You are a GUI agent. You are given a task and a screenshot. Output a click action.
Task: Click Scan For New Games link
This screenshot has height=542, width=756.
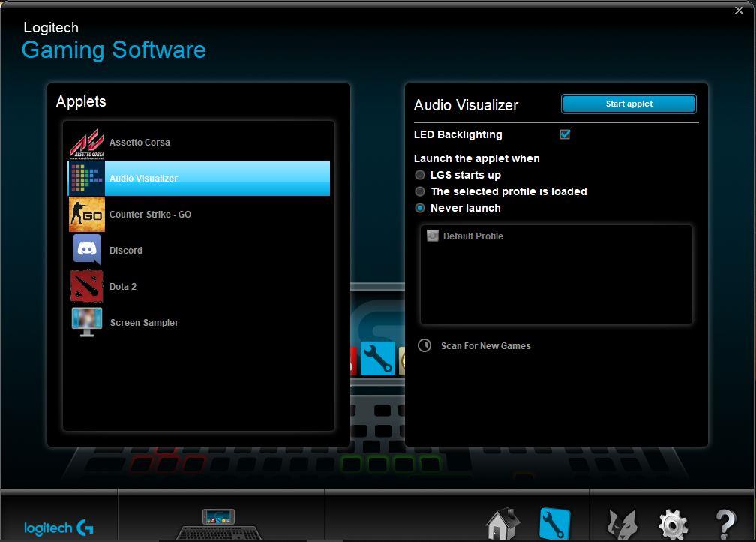coord(485,345)
